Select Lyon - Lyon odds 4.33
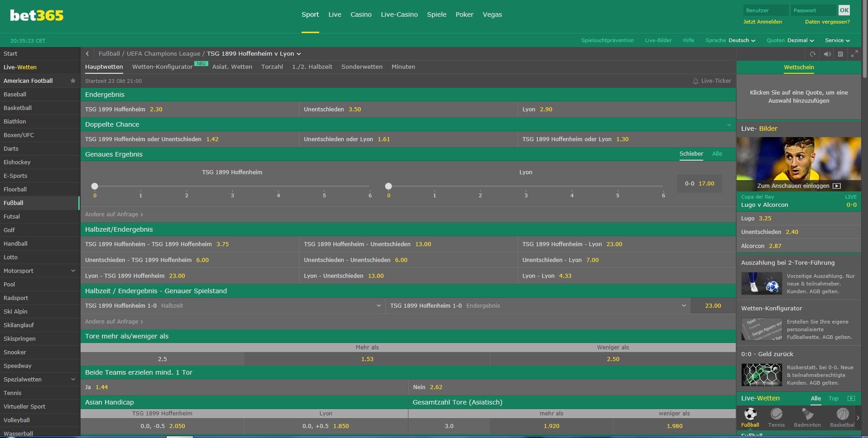Image resolution: width=868 pixels, height=438 pixels. tap(627, 276)
